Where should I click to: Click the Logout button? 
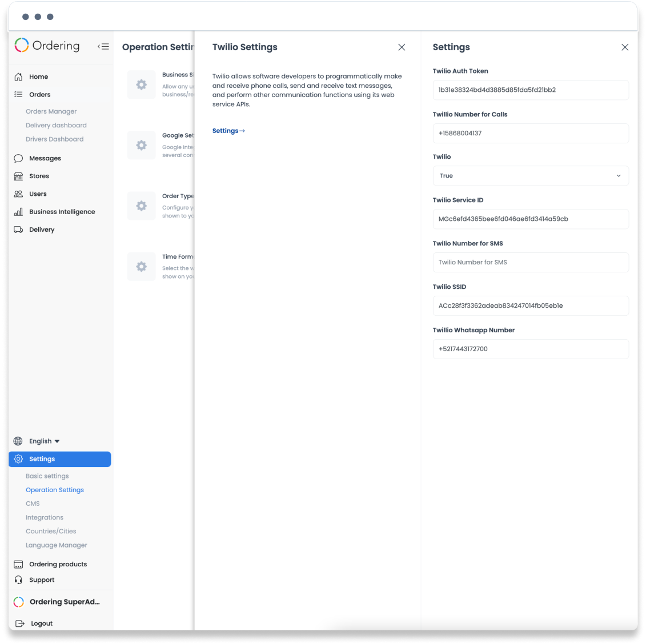tap(42, 623)
